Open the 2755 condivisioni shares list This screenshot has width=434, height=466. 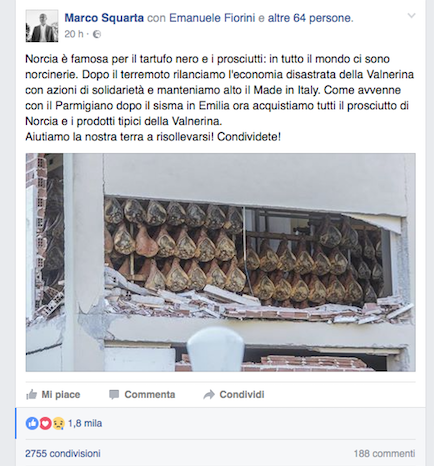63,454
